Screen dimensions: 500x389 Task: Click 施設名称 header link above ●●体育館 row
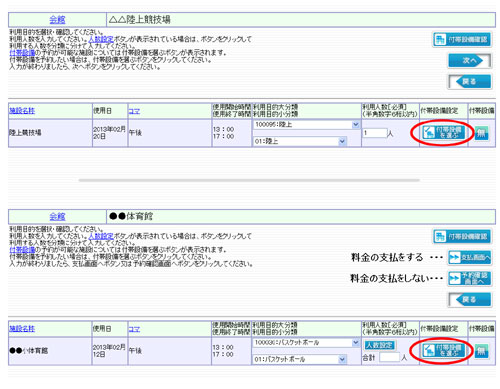22,329
